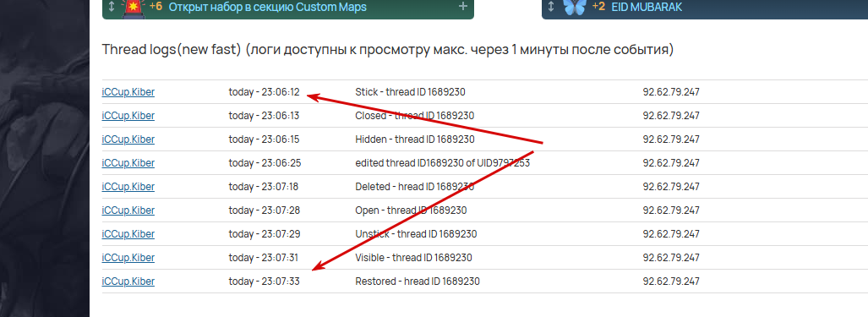This screenshot has height=317, width=868.
Task: Click IP 92.62.79.247 in the 23:07:31 row
Action: click(x=671, y=258)
